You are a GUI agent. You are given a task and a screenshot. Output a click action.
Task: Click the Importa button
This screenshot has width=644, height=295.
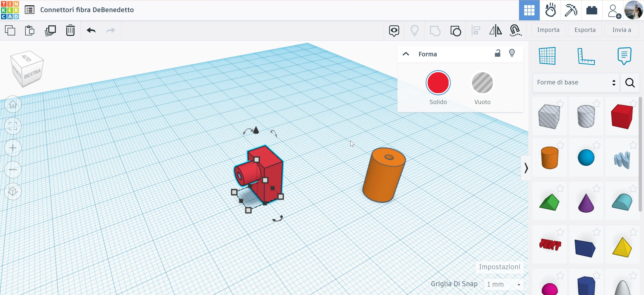(548, 30)
